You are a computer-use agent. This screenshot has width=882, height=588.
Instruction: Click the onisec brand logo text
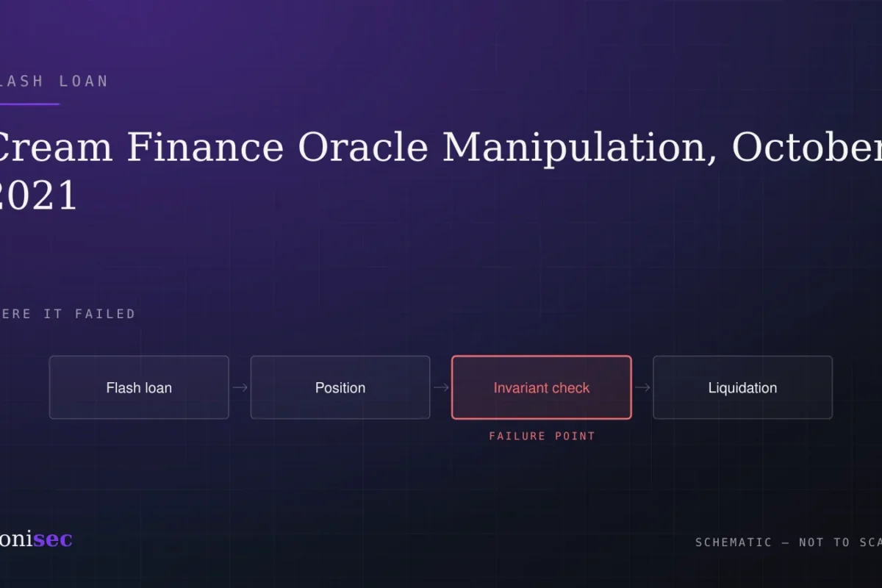36,539
